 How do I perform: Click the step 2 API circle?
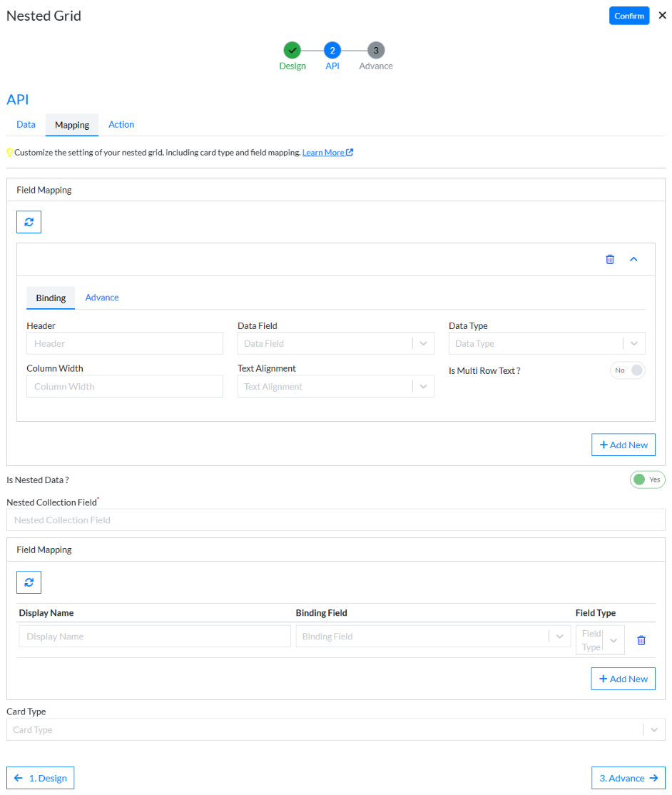[332, 51]
